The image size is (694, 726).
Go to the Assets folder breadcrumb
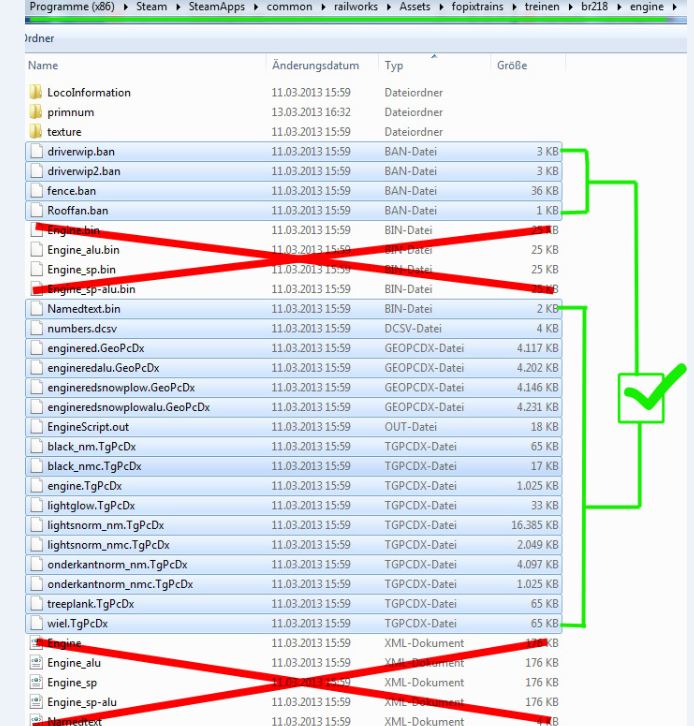coord(415,6)
